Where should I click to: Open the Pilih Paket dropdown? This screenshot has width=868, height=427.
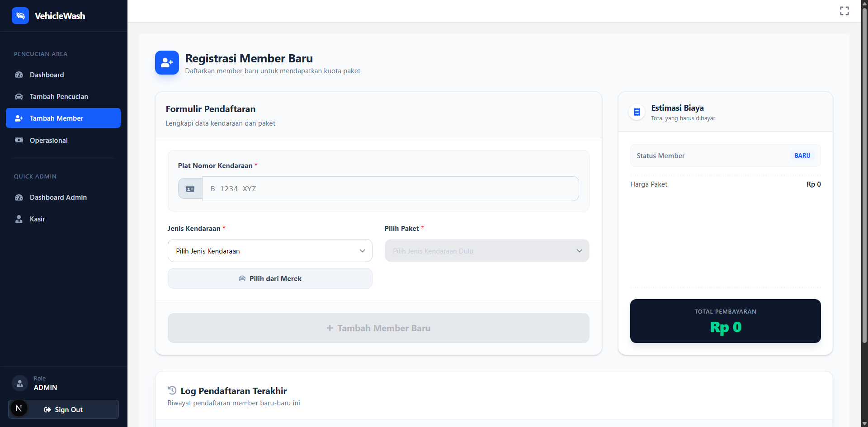point(486,251)
